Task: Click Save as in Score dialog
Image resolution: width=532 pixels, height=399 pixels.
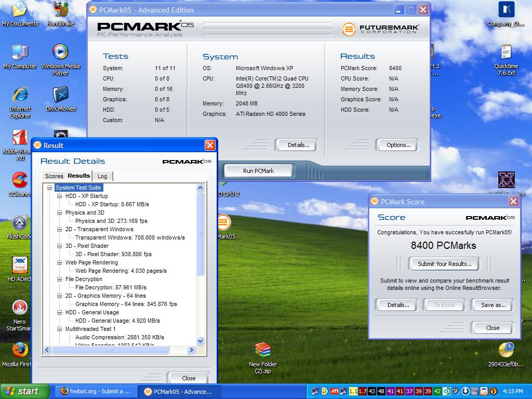Action: click(493, 305)
